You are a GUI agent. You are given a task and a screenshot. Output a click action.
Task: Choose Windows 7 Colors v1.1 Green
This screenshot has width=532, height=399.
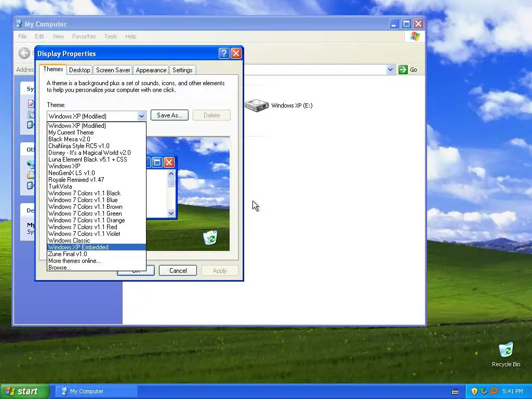[x=96, y=214]
